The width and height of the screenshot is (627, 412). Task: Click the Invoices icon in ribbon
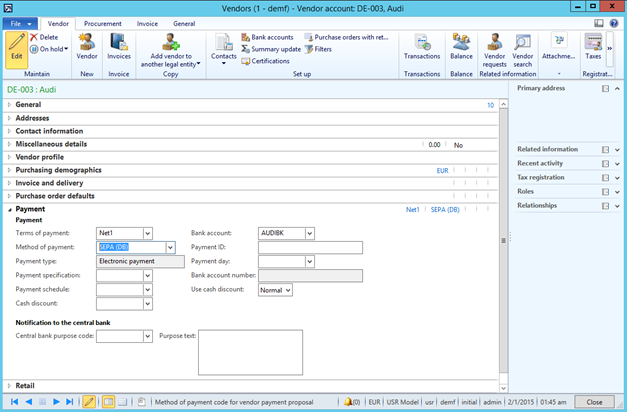pyautogui.click(x=119, y=47)
